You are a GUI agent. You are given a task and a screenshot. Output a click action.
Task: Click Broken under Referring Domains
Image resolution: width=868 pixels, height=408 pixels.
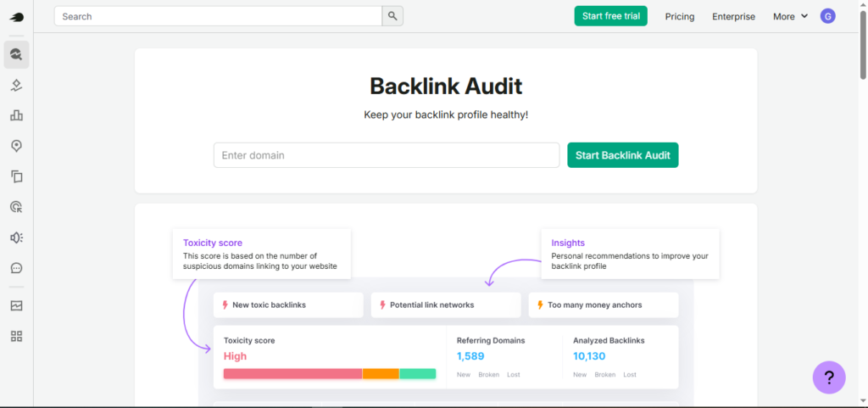(489, 375)
